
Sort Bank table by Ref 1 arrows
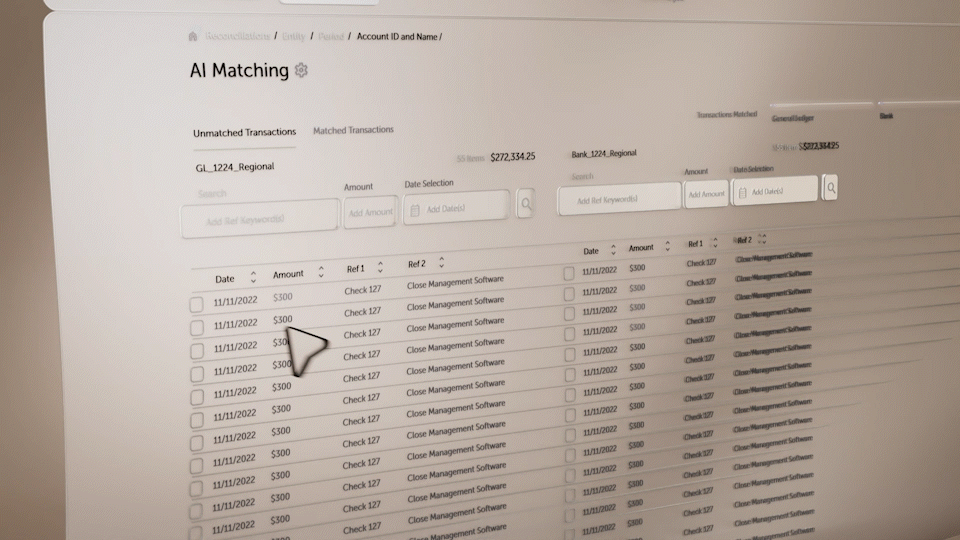tap(714, 243)
